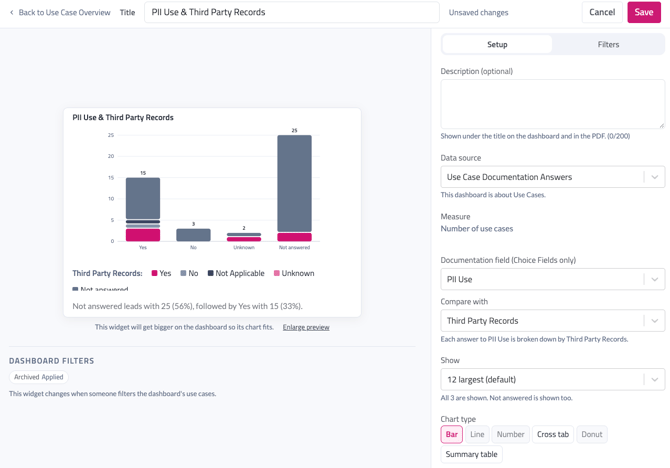This screenshot has width=670, height=468.
Task: Click the Not answered bar in chart
Action: [x=294, y=188]
